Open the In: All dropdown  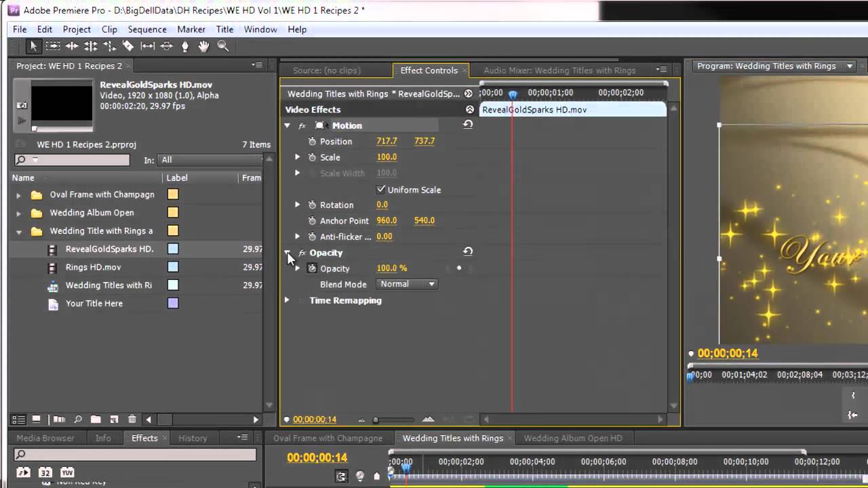pos(211,160)
